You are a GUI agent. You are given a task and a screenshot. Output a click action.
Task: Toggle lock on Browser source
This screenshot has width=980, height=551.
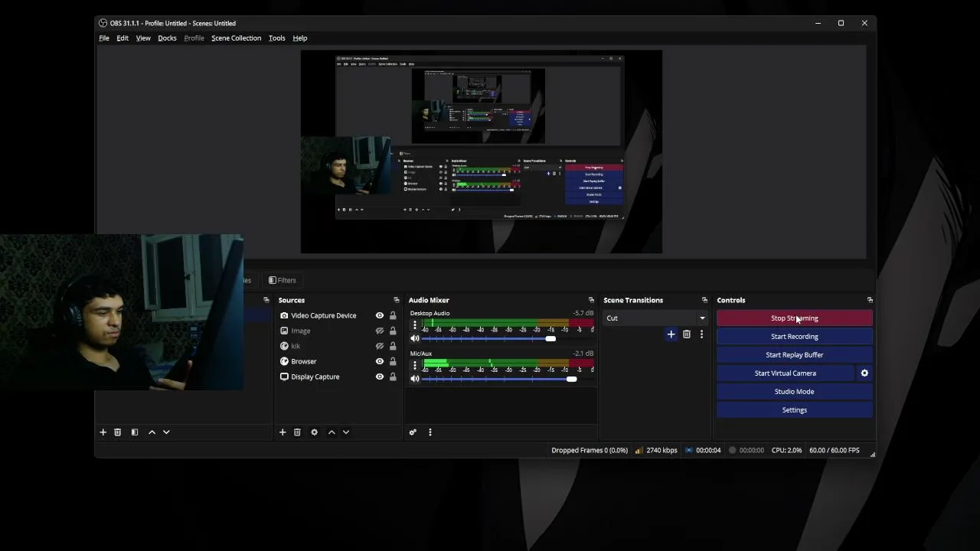(x=393, y=361)
